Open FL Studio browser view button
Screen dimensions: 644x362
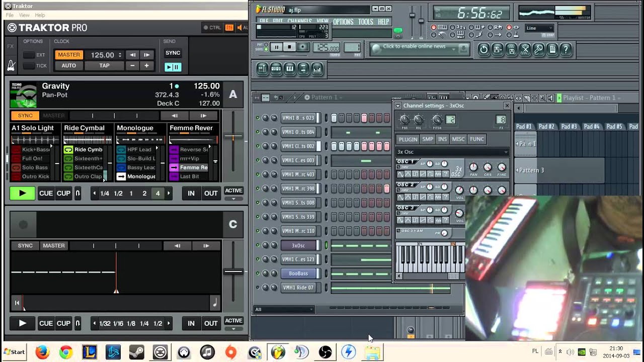coord(303,69)
